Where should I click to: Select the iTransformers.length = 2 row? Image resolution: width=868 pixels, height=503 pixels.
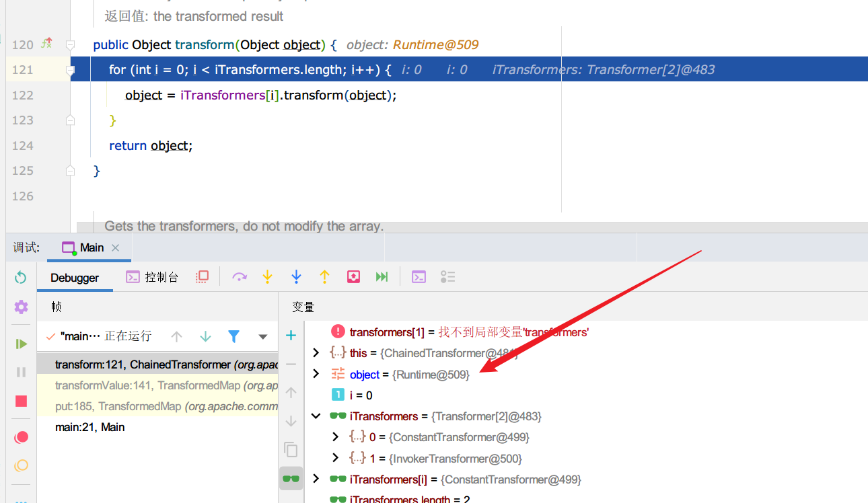click(585, 498)
